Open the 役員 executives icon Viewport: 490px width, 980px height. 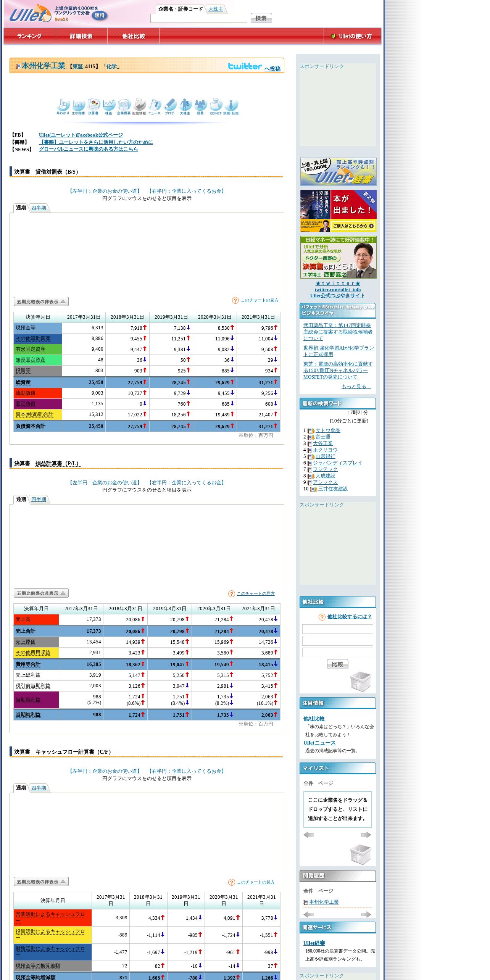click(x=200, y=107)
